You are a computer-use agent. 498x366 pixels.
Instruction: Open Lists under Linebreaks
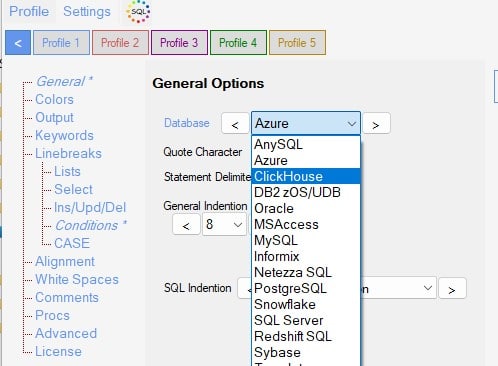(x=67, y=171)
